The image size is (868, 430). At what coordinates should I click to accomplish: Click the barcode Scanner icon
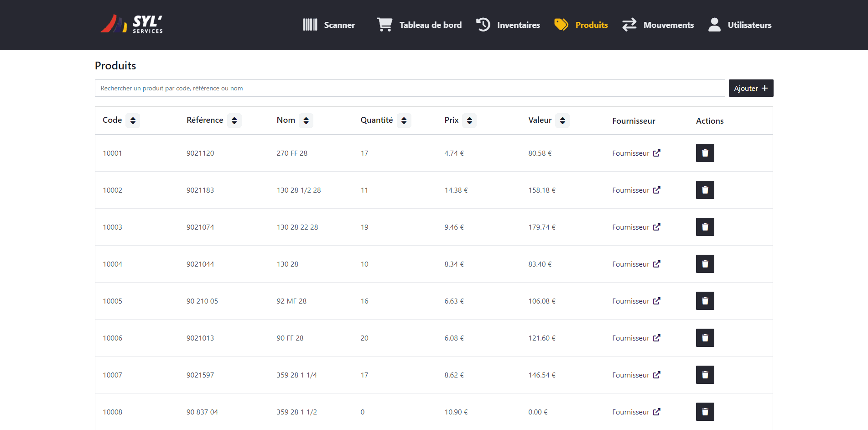(x=310, y=25)
